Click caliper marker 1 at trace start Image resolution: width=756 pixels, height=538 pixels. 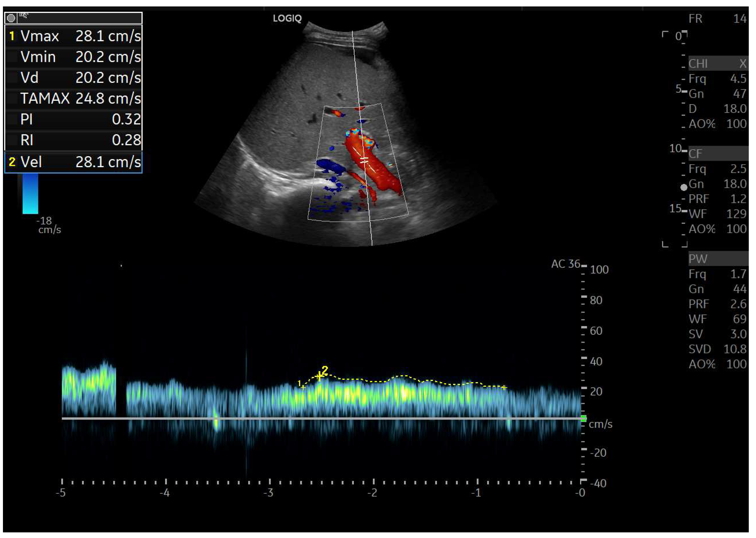[303, 387]
